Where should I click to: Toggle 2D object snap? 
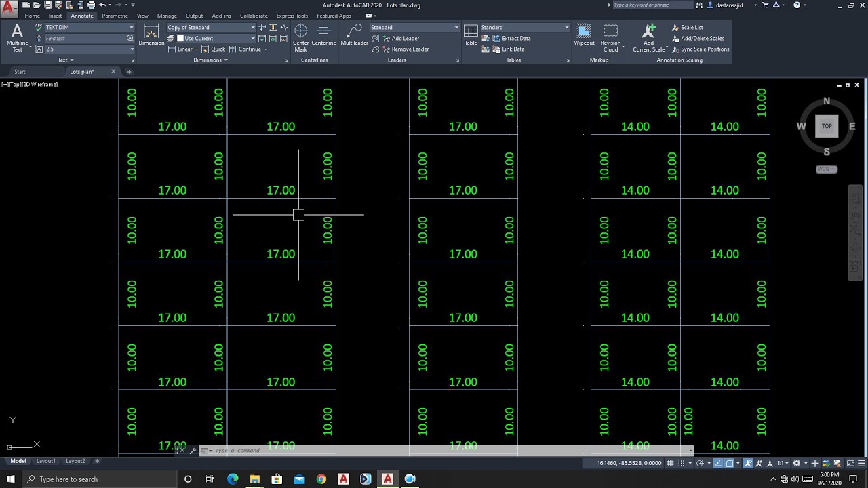[730, 463]
